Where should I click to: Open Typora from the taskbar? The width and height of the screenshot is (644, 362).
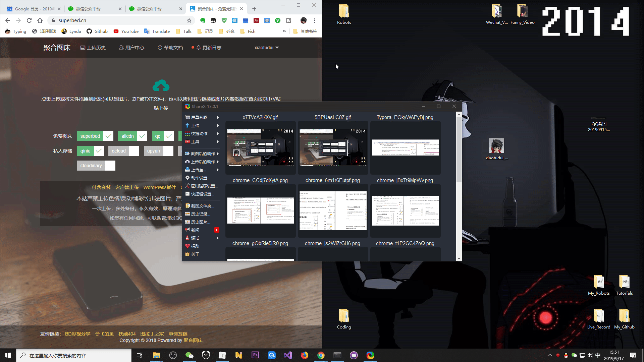tap(222, 355)
